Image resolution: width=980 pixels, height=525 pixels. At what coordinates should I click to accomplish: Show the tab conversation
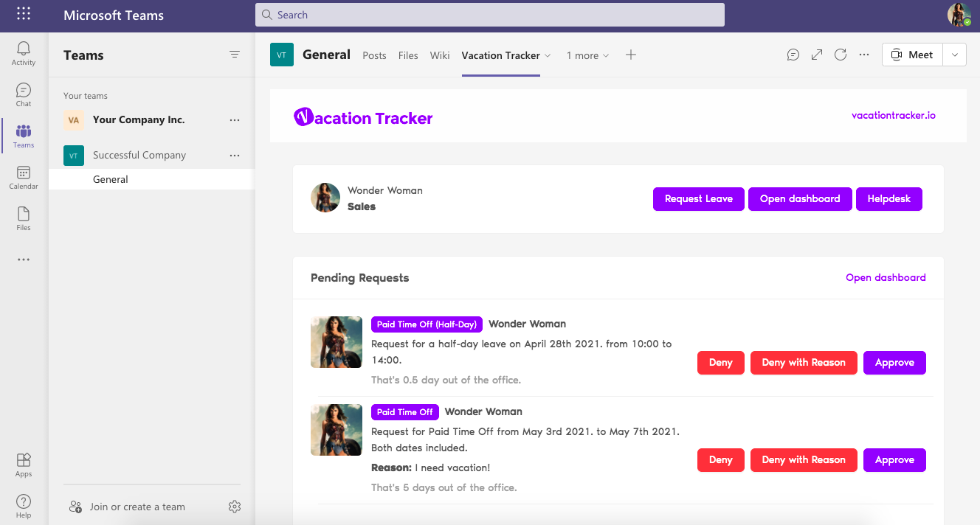tap(793, 55)
